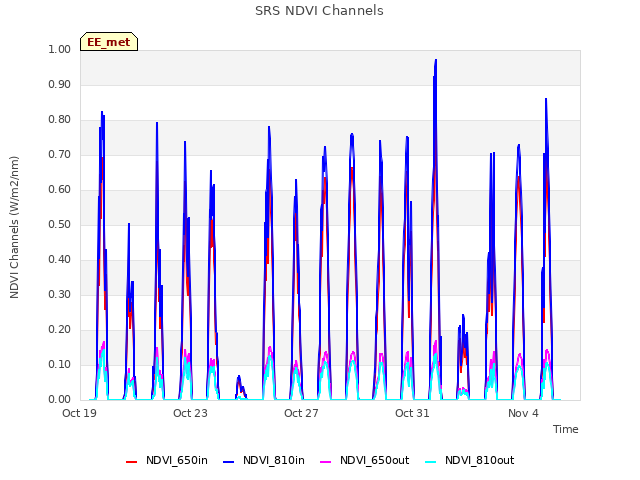Image resolution: width=640 pixels, height=480 pixels.
Task: Select the NDVI_810in legend label
Action: [x=273, y=460]
